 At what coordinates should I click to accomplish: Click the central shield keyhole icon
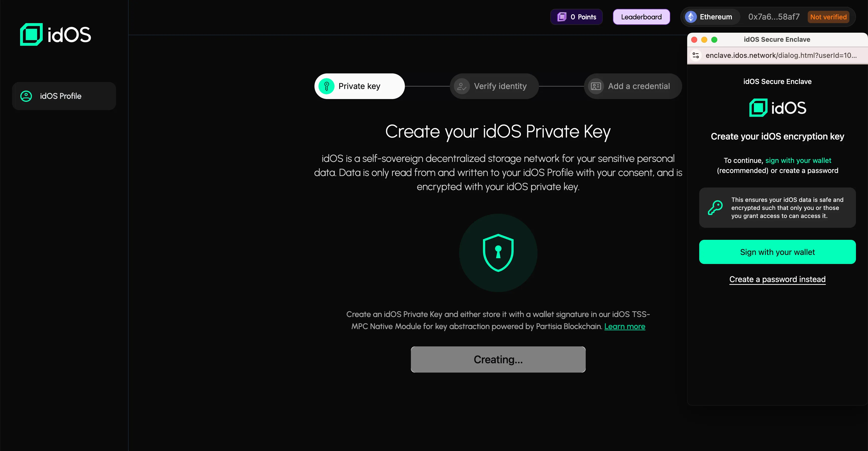coord(498,253)
